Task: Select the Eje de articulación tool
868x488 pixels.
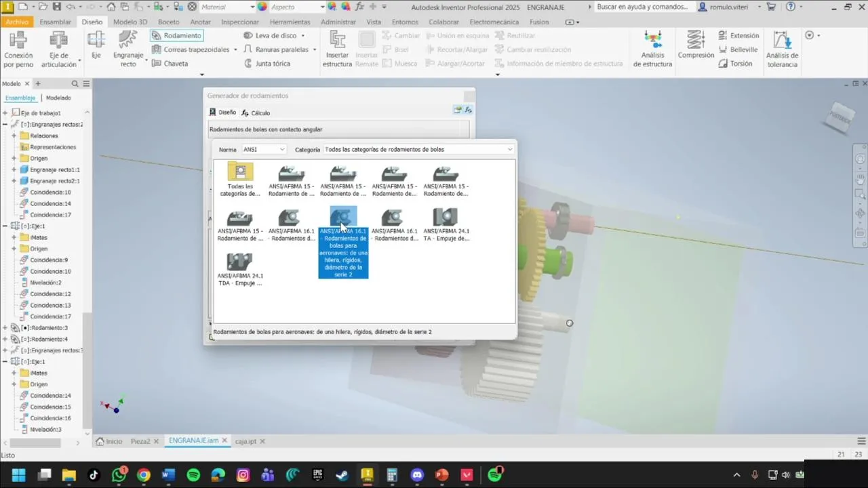Action: (x=59, y=49)
